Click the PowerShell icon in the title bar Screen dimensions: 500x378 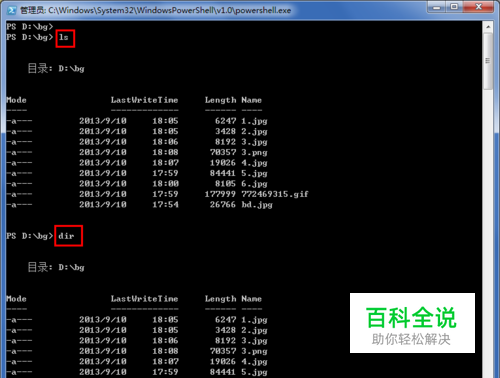[x=11, y=10]
